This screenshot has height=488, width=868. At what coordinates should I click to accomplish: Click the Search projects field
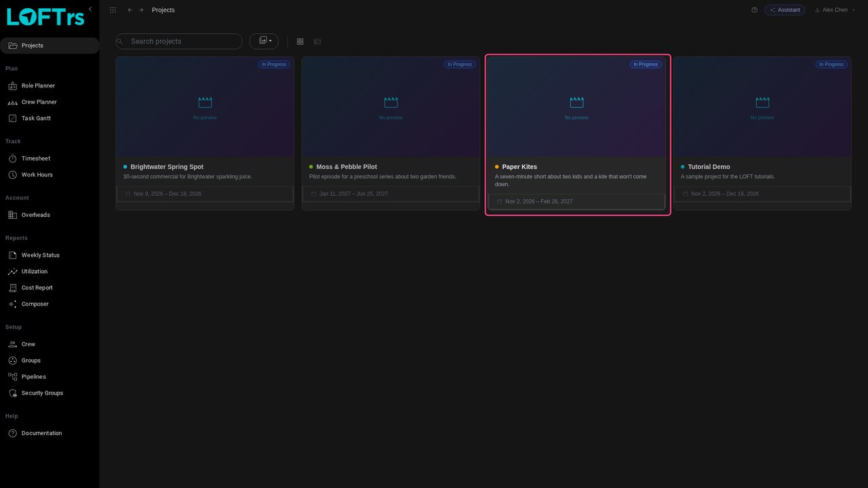pyautogui.click(x=179, y=41)
